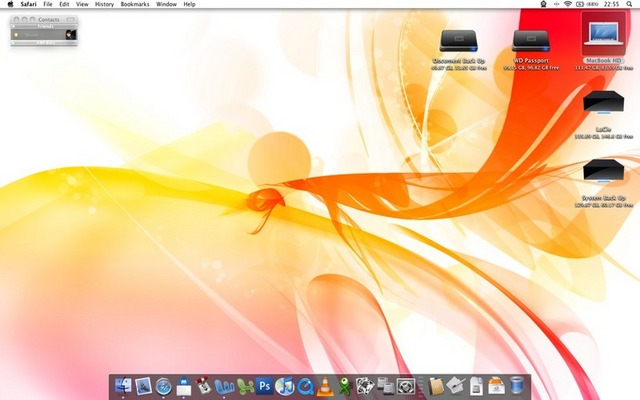Open Finder from the dock
Screen dimensions: 640x400
coord(123,386)
